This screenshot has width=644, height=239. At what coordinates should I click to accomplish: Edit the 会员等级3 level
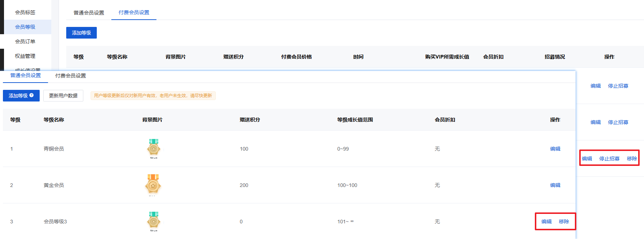pyautogui.click(x=546, y=222)
